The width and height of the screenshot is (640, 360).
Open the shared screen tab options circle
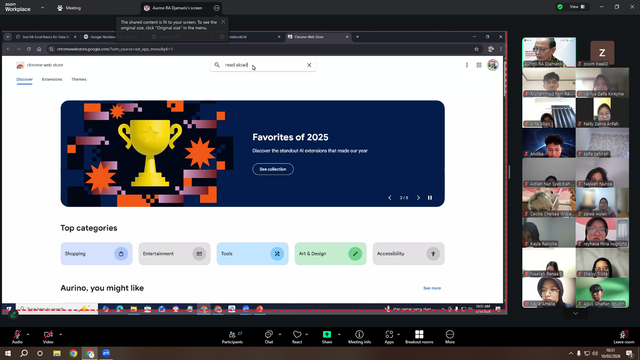216,8
